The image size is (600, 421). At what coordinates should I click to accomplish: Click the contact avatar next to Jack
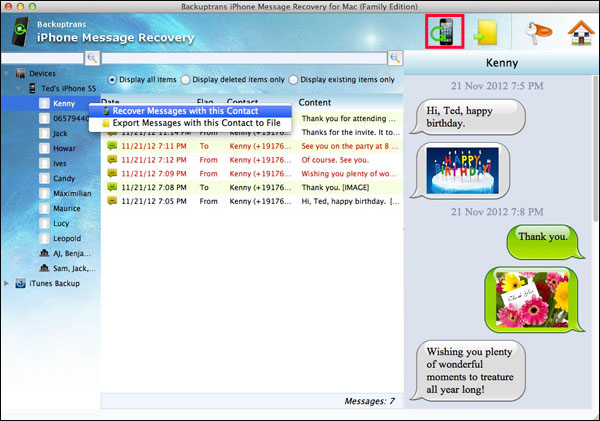coord(44,133)
